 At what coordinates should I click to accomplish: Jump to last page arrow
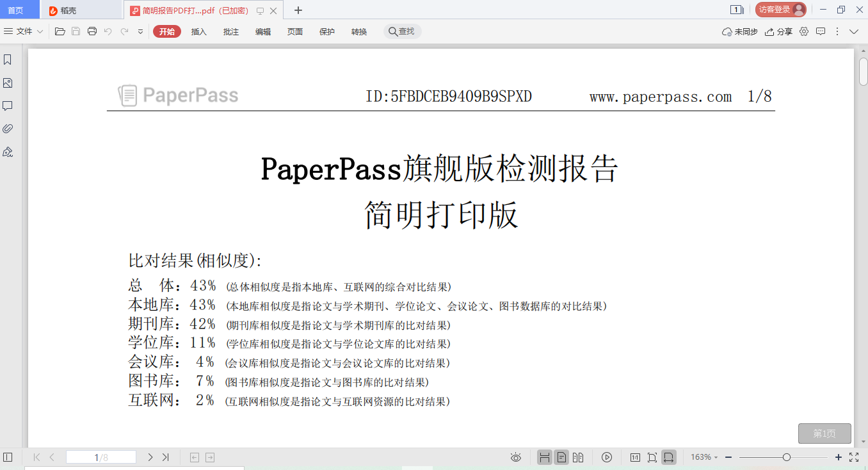166,457
